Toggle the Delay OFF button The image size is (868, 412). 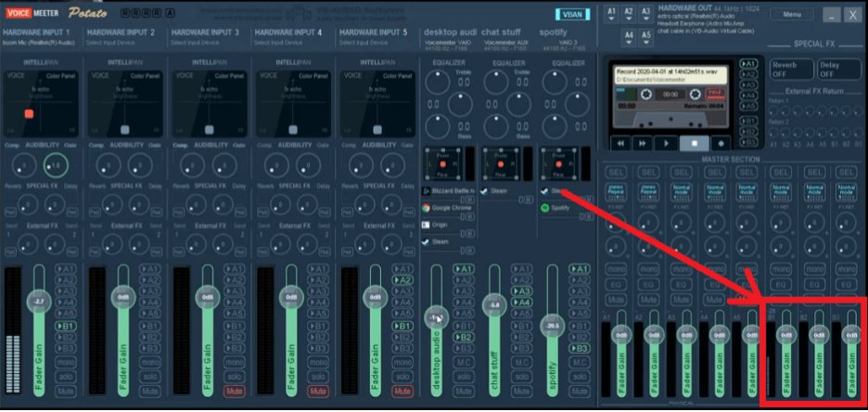click(838, 70)
